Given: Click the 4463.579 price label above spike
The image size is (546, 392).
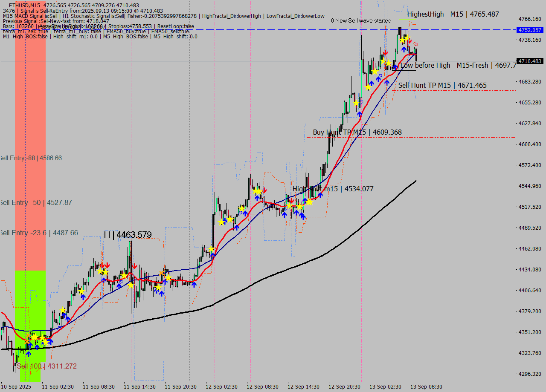Looking at the screenshot, I should pos(128,234).
